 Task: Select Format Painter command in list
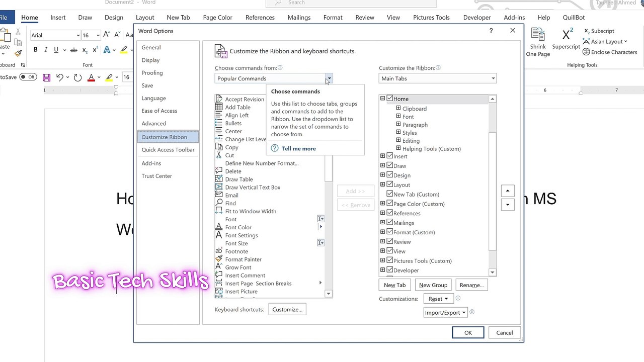pos(243,259)
